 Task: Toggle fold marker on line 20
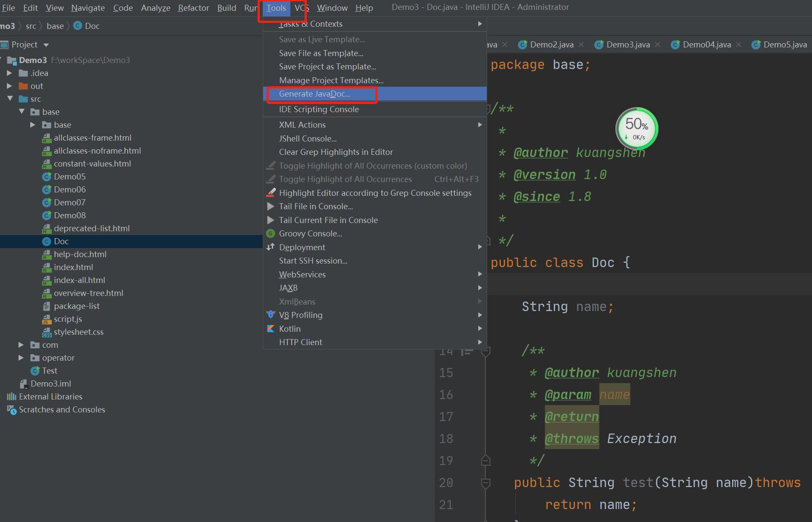[x=486, y=483]
